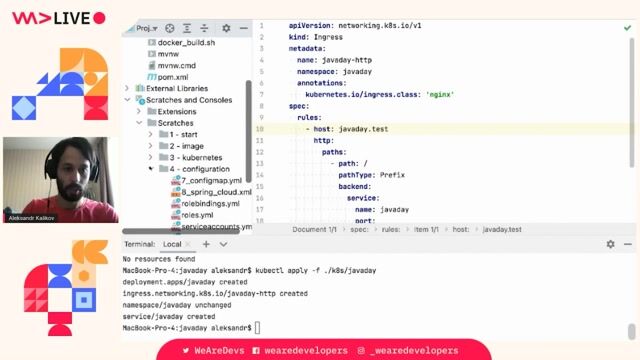
Task: Click the 'nginx' string value
Action: (x=440, y=94)
